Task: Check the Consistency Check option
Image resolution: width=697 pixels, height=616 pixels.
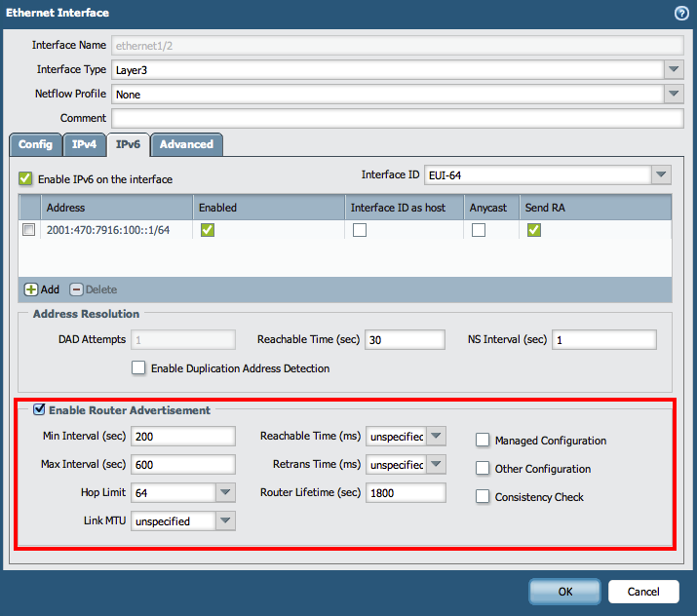Action: point(483,497)
